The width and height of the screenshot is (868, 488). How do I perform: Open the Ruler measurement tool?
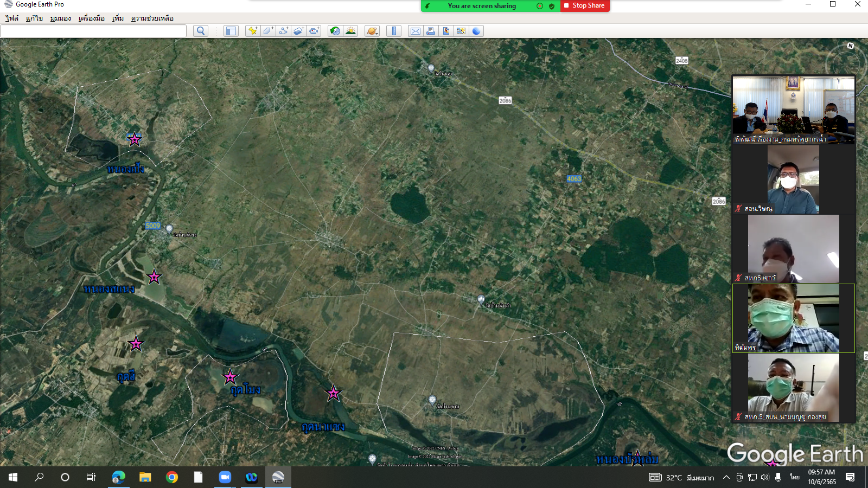[x=394, y=31]
